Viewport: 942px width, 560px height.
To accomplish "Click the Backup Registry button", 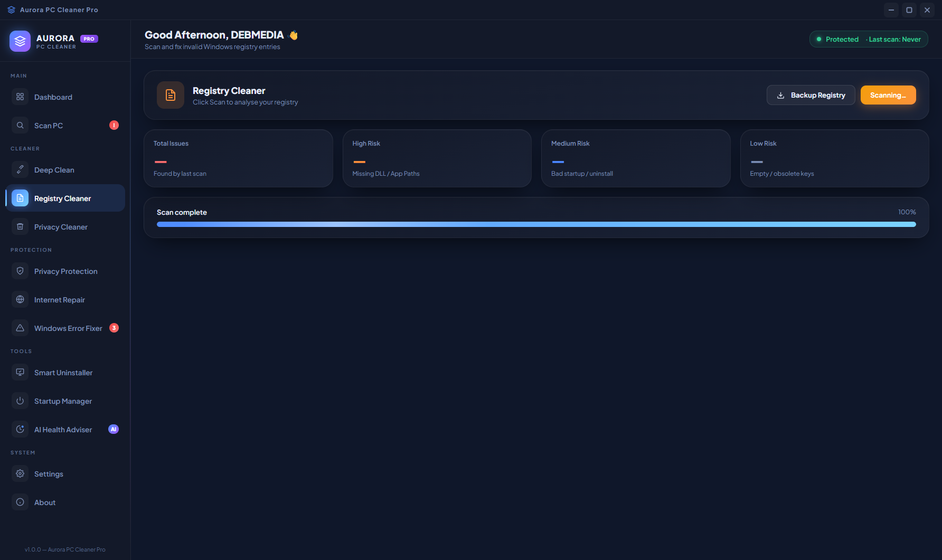I will 811,95.
